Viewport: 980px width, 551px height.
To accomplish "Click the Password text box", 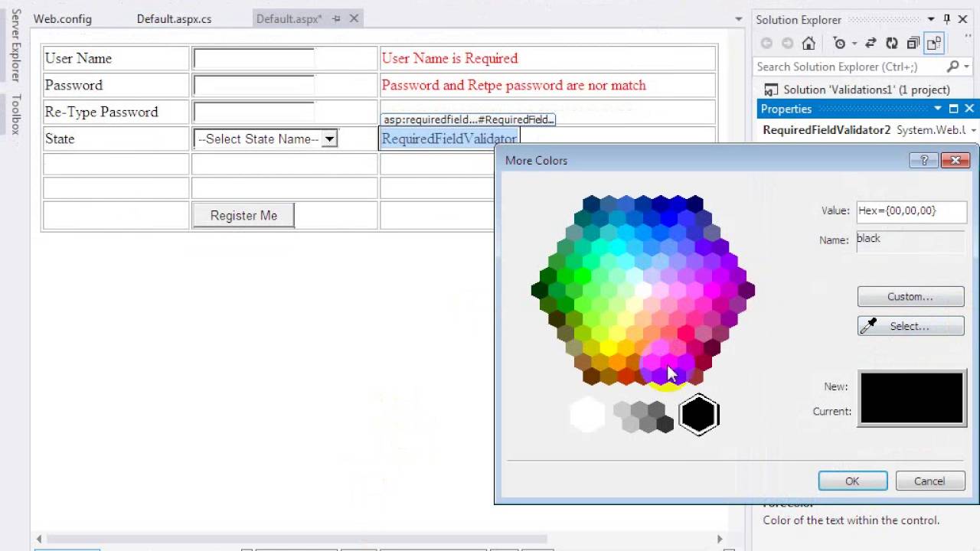I will click(253, 85).
